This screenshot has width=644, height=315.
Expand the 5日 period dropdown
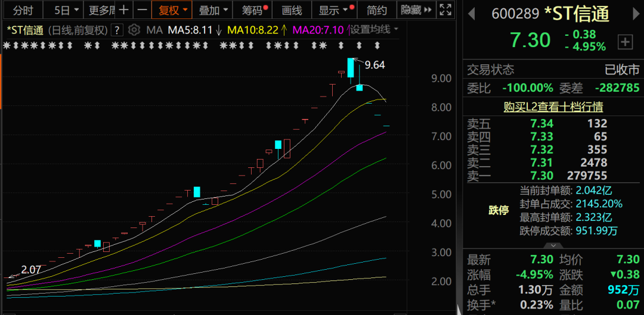pos(66,10)
